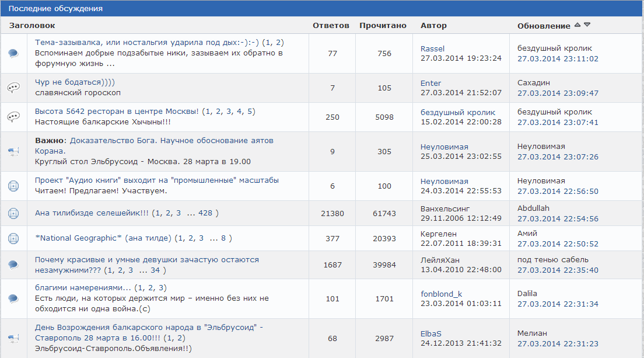Go to page 5 of Высота 5642 topic
Viewport: 644px width, 358px height.
[250, 112]
